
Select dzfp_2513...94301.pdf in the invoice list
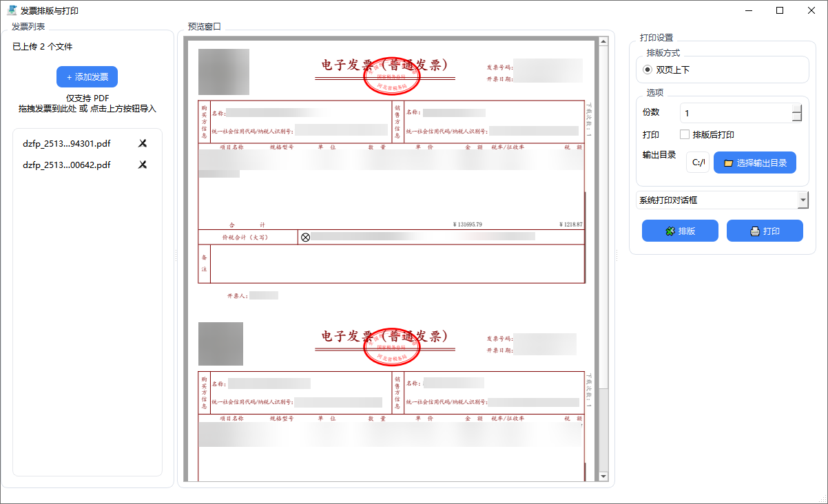click(x=67, y=144)
